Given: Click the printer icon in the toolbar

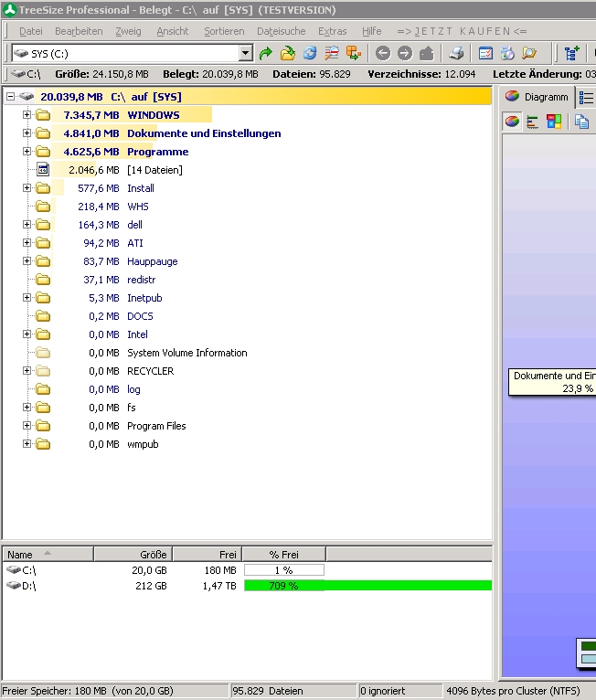Looking at the screenshot, I should point(456,54).
